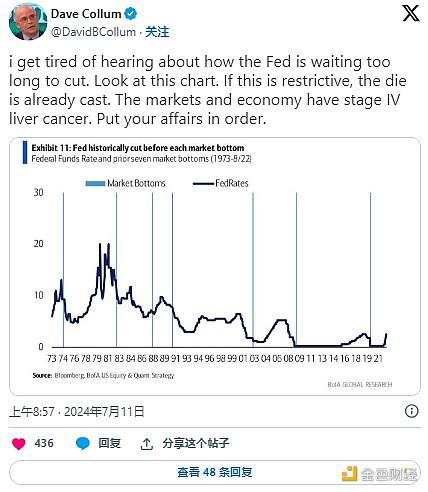Open the @DavidBCollum handle link
The width and height of the screenshot is (428, 492).
point(93,32)
